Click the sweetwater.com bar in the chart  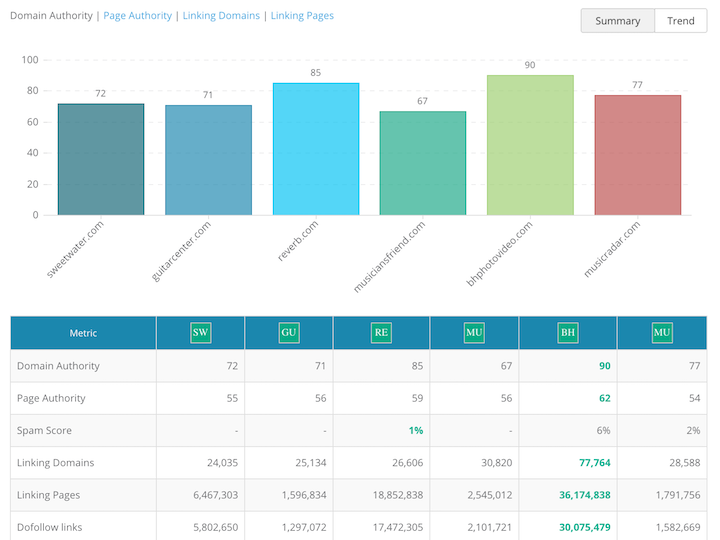click(101, 159)
